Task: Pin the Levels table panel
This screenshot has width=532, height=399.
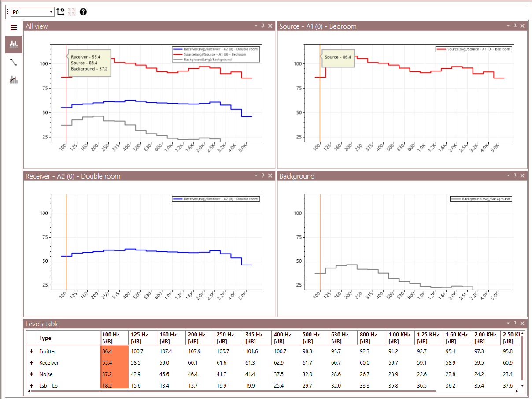Action: (515, 323)
